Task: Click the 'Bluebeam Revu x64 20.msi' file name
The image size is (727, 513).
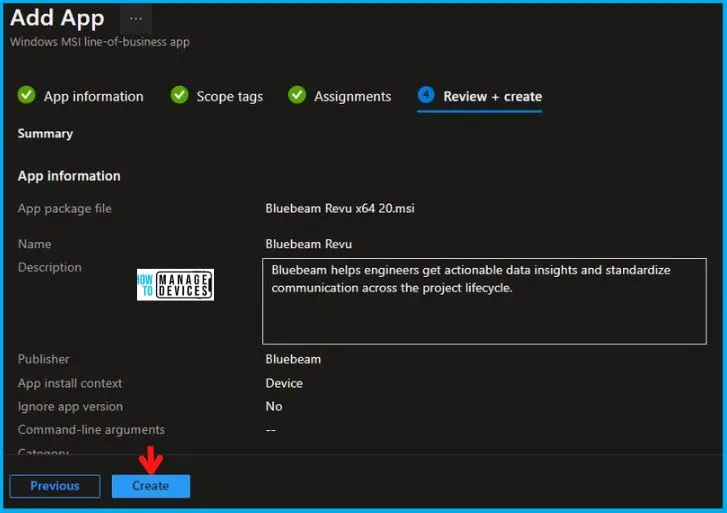Action: 340,208
